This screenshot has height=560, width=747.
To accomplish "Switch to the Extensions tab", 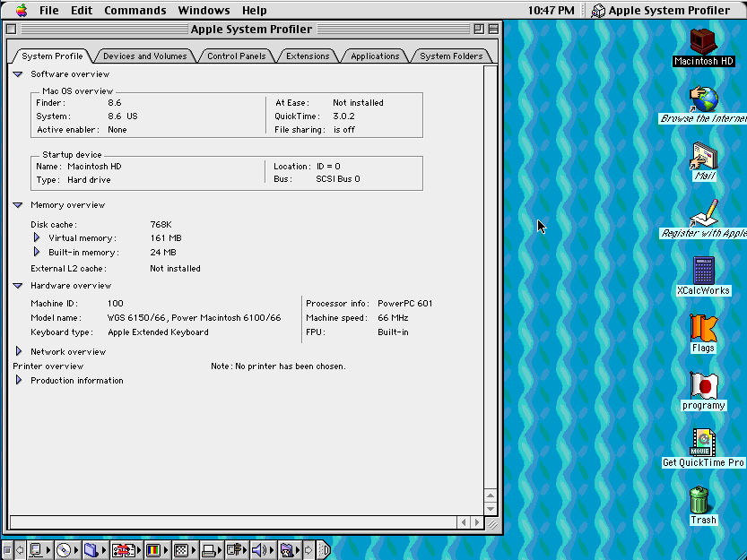I will point(308,56).
